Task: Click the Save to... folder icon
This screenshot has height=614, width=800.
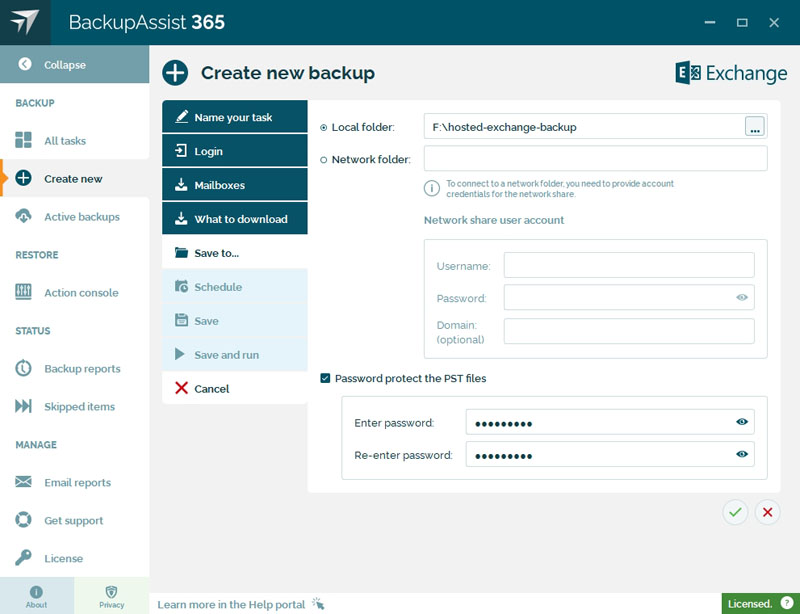Action: click(181, 252)
